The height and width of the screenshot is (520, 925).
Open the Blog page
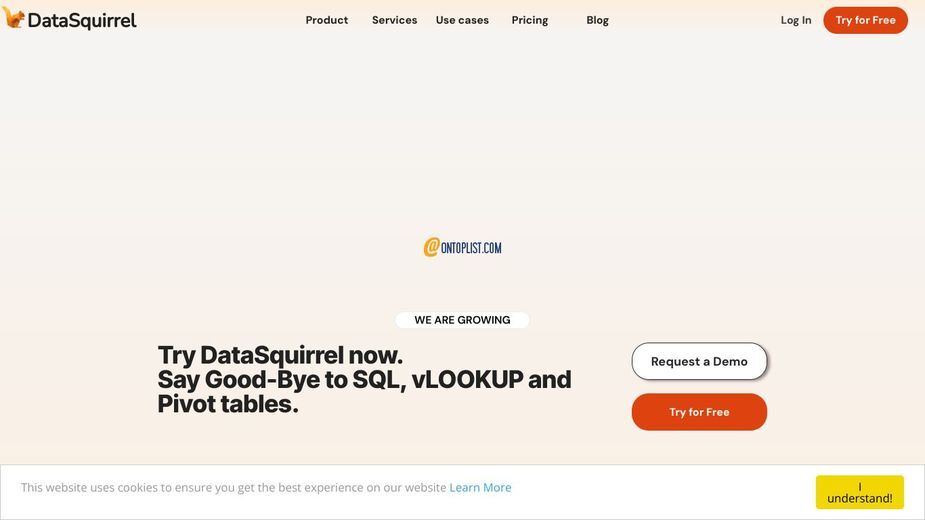[597, 20]
